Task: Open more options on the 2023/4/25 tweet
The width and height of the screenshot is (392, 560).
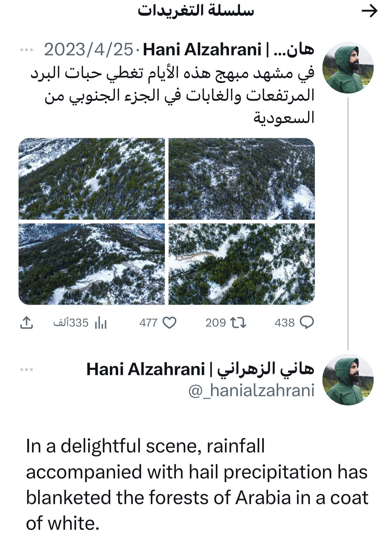Action: coord(27,50)
